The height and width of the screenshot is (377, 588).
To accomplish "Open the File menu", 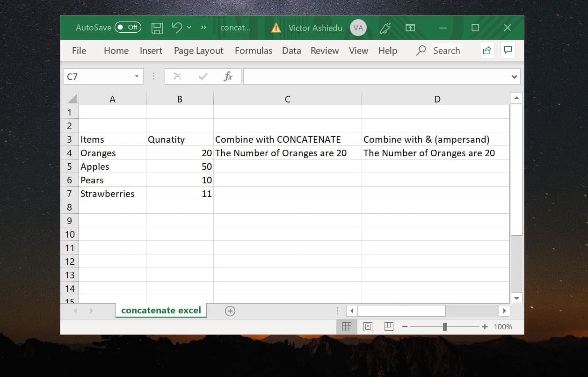I will [x=79, y=51].
